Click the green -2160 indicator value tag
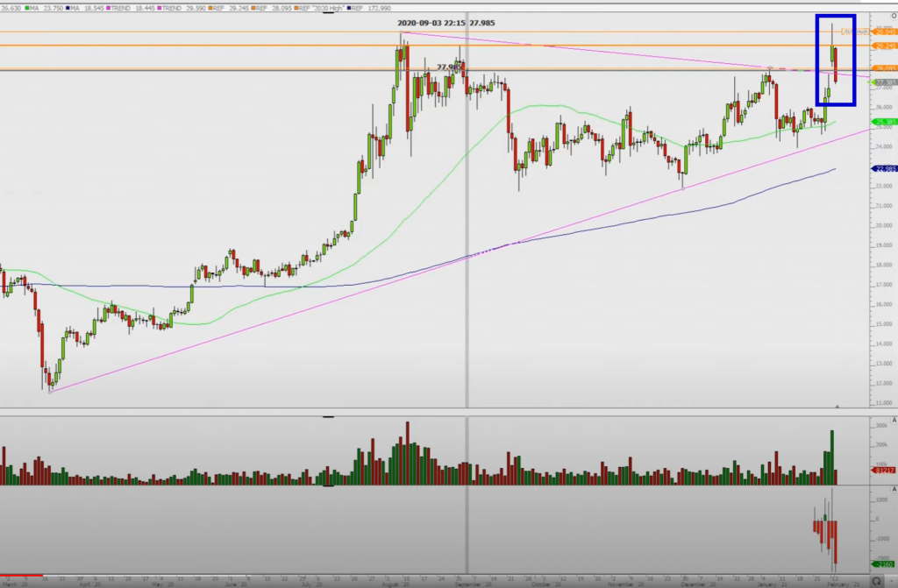Viewport: 898px width, 588px height. 883,565
